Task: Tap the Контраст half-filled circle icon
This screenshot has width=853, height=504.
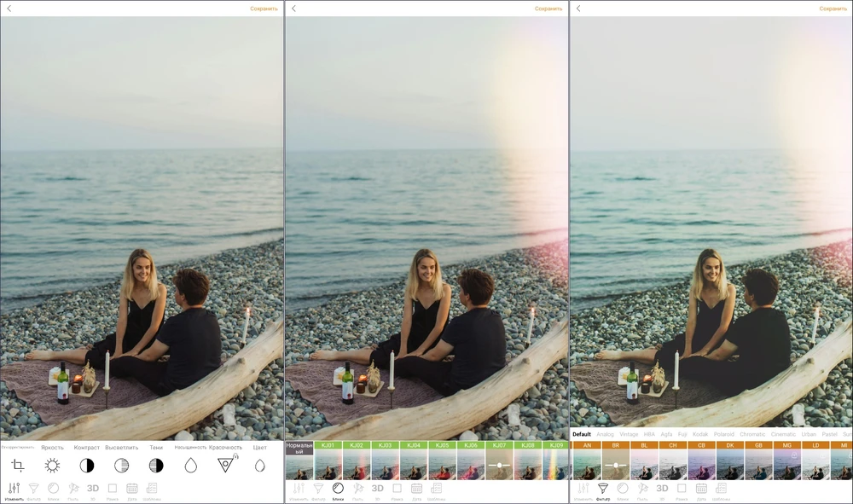Action: click(x=87, y=465)
